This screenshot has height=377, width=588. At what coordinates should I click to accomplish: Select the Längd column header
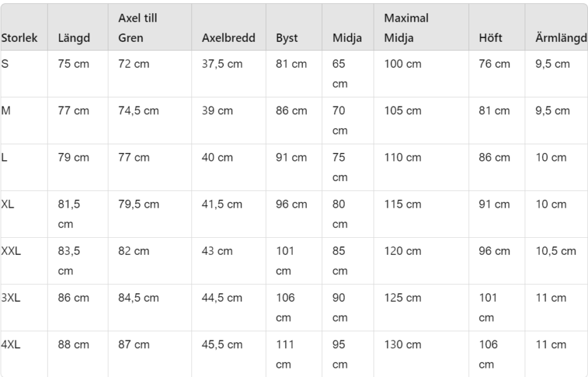pos(74,38)
